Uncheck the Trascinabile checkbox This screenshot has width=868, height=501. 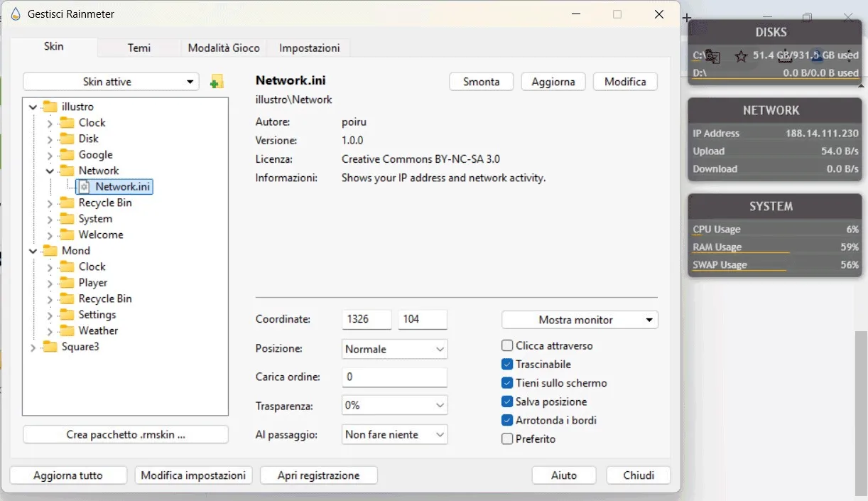click(507, 365)
